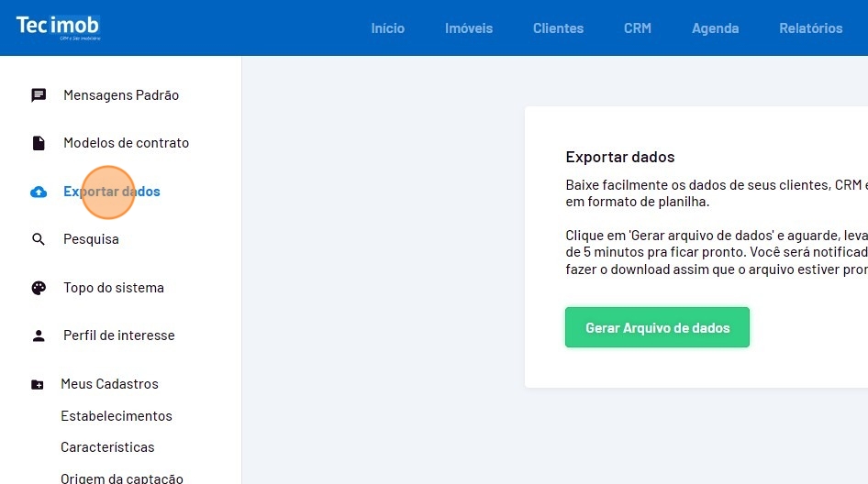Go to the Imóveis menu
The image size is (868, 484).
coord(468,28)
